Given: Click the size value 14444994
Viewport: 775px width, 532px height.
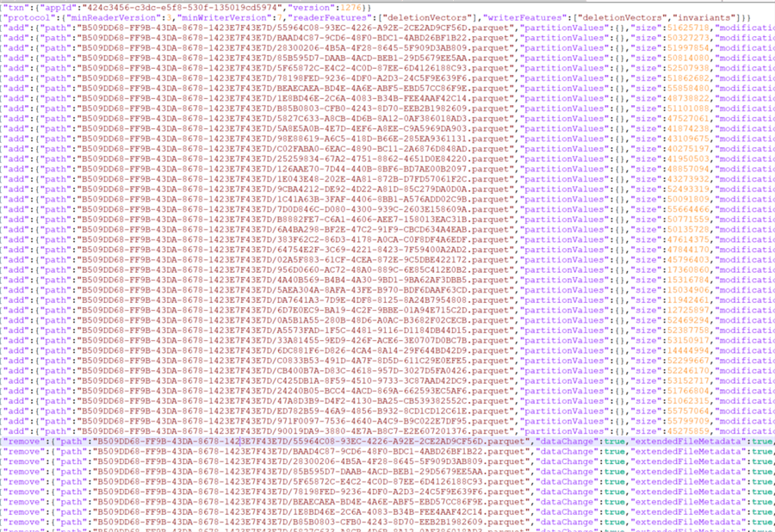Looking at the screenshot, I should click(689, 350).
